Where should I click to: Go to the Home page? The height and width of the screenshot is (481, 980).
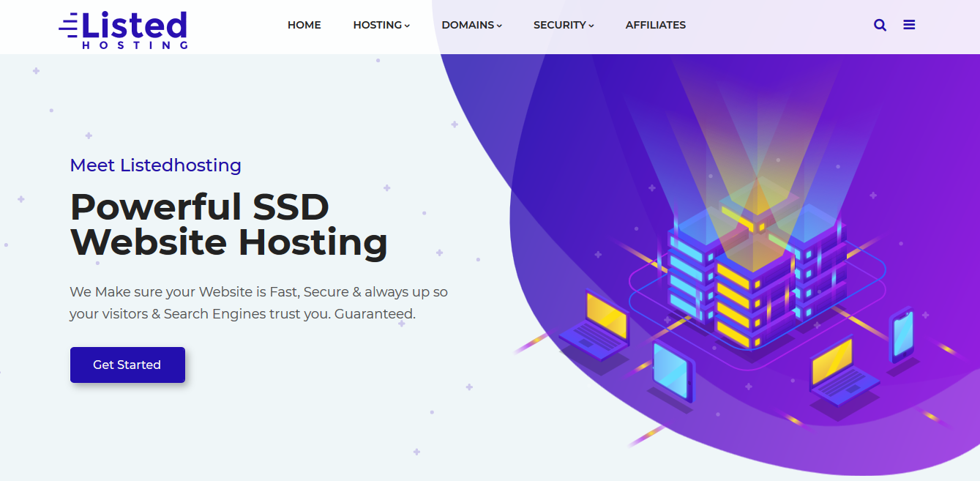tap(304, 25)
